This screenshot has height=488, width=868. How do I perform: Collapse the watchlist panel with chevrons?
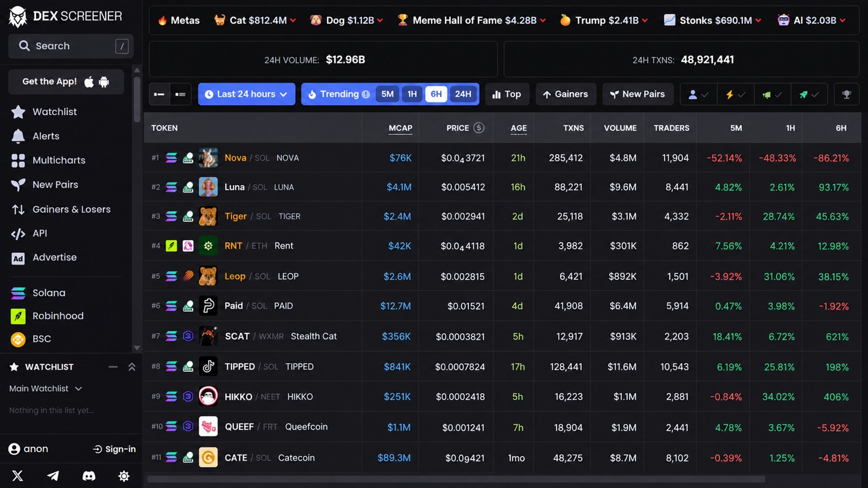pyautogui.click(x=132, y=367)
